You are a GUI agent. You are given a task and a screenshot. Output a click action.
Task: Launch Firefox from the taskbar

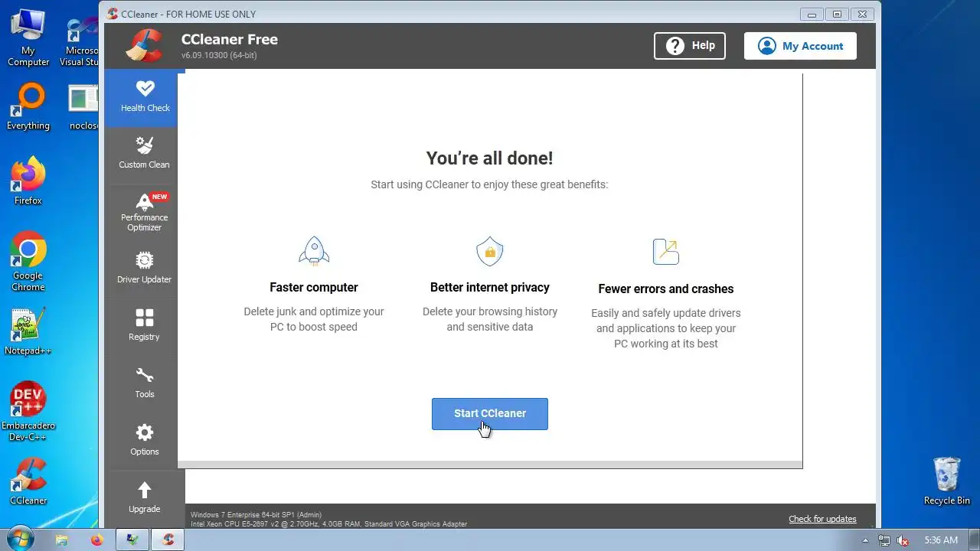pyautogui.click(x=96, y=540)
